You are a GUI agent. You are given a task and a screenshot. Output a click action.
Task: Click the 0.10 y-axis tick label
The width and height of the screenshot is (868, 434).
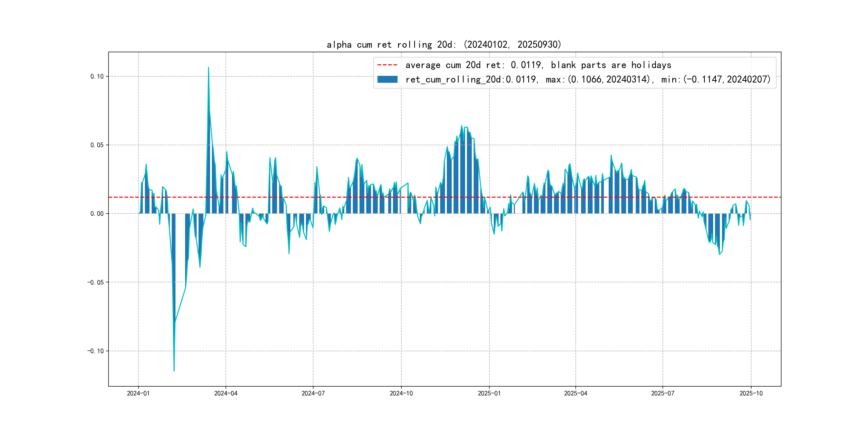click(97, 77)
